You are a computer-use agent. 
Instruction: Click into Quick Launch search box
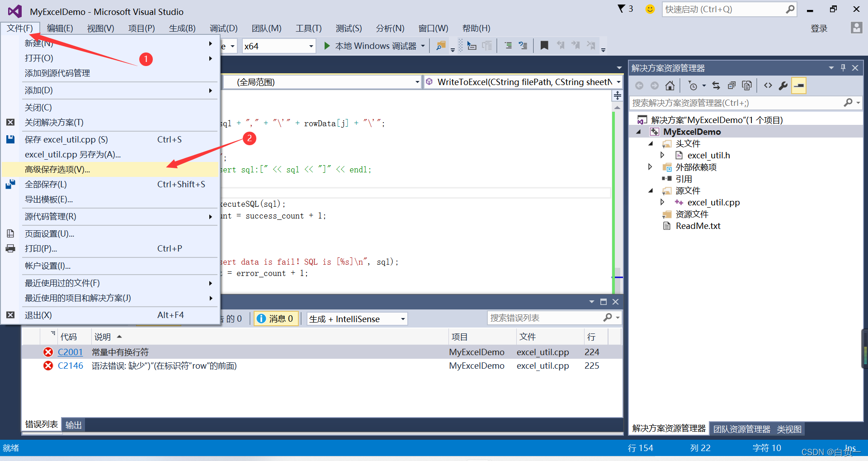pos(724,9)
